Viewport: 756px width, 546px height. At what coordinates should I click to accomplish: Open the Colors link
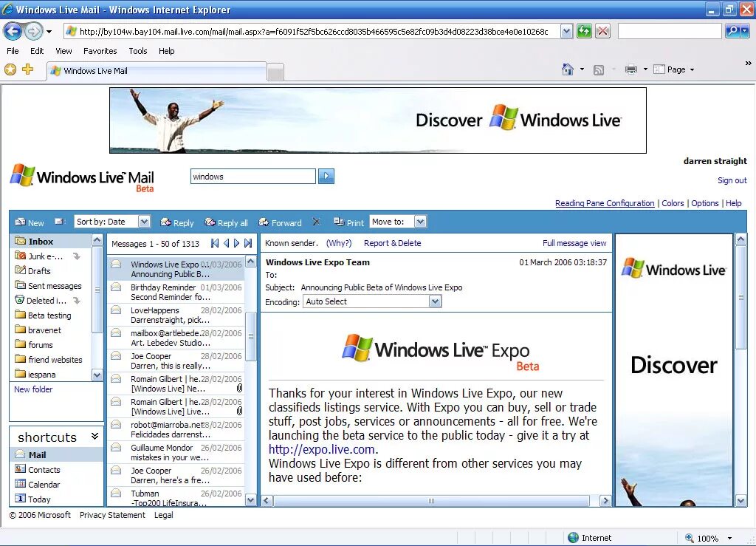click(x=673, y=203)
